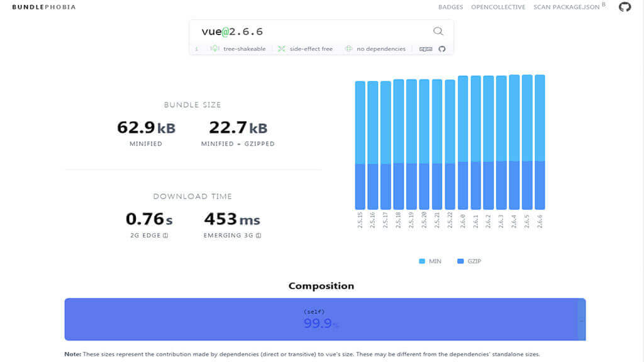Open the BADGES navigation link
The image size is (644, 362).
pos(450,7)
